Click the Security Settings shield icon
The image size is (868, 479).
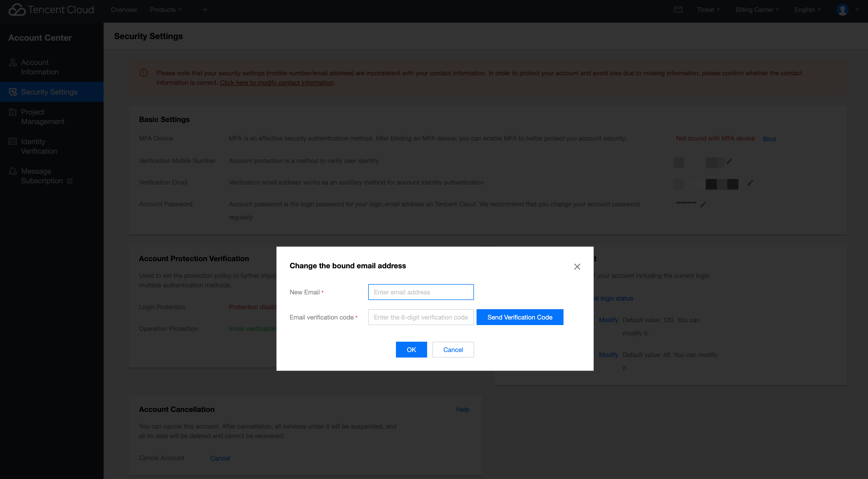pyautogui.click(x=13, y=92)
